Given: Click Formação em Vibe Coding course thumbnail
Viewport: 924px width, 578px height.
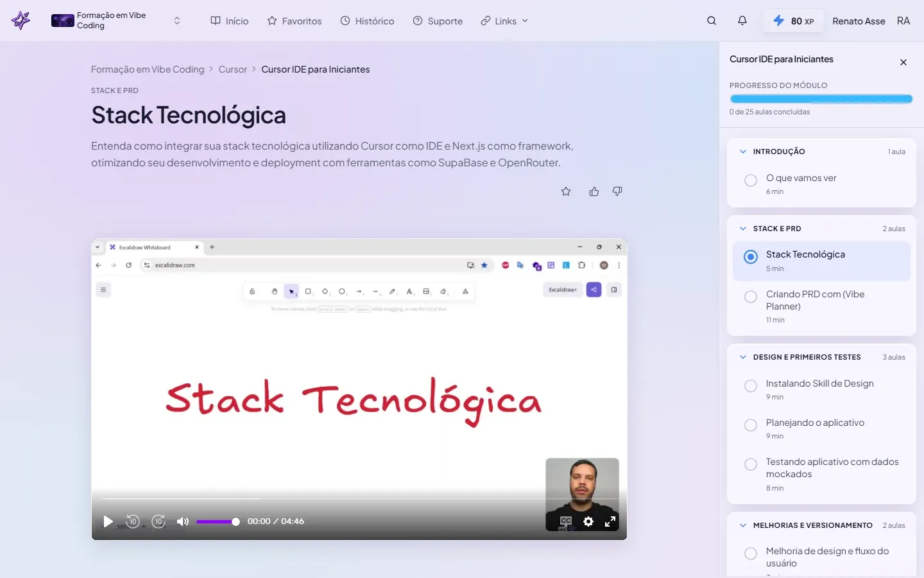Looking at the screenshot, I should click(x=63, y=21).
